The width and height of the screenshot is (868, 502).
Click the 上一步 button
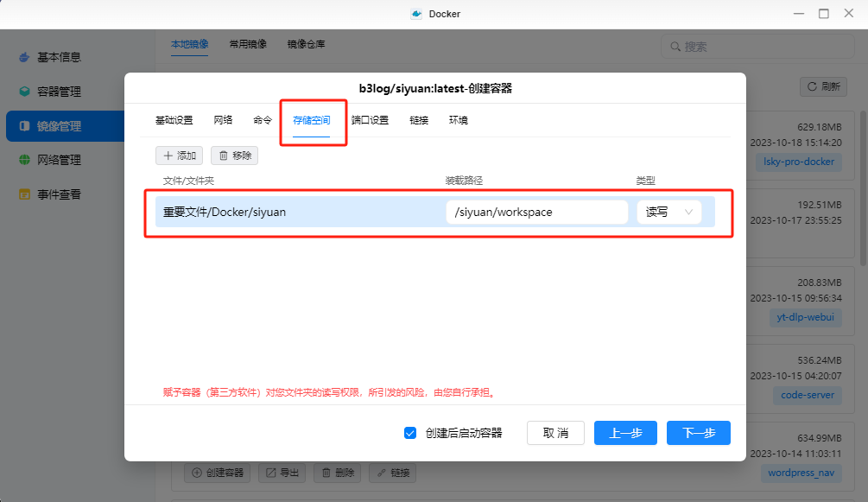(x=625, y=433)
